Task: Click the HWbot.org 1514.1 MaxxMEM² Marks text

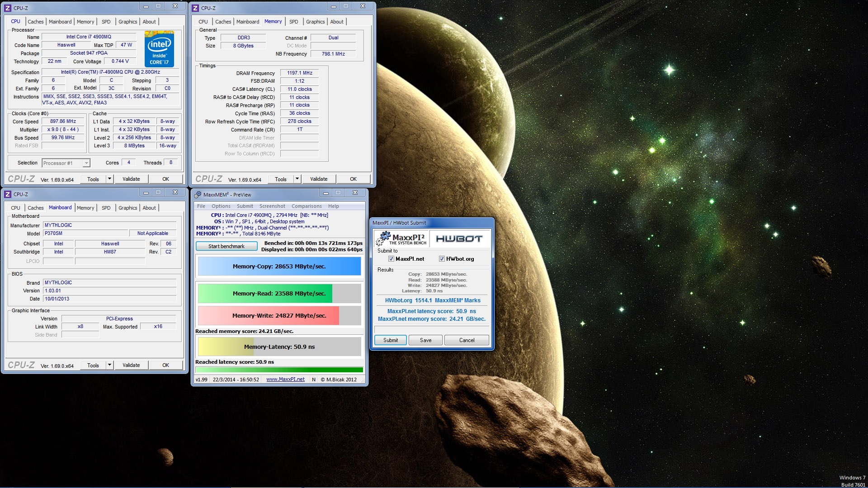Action: [x=433, y=300]
